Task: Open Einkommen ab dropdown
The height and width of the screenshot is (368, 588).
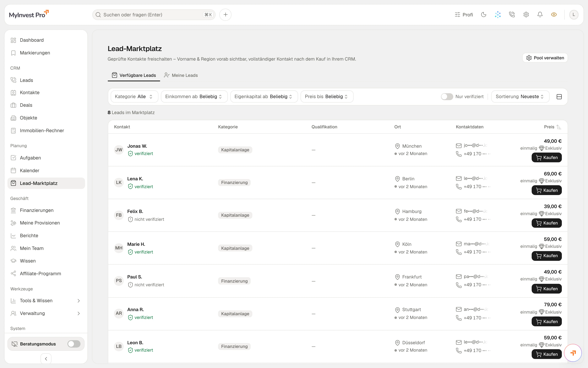Action: click(194, 97)
